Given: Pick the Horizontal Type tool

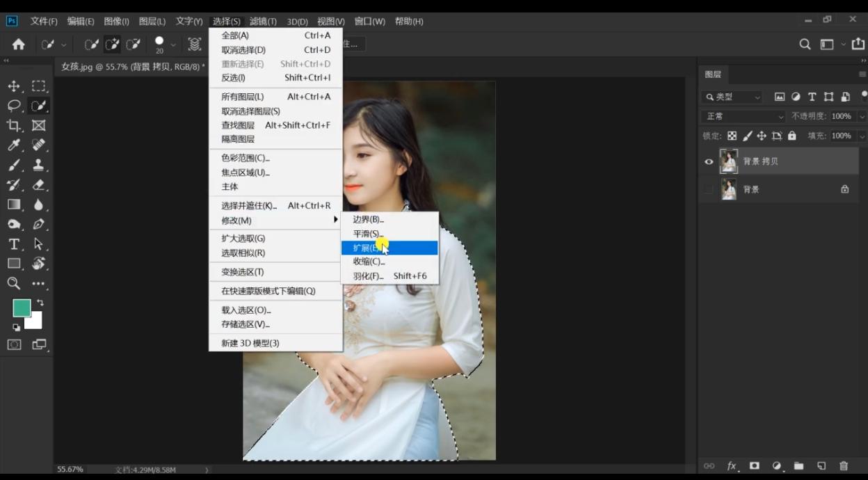Looking at the screenshot, I should coord(14,244).
